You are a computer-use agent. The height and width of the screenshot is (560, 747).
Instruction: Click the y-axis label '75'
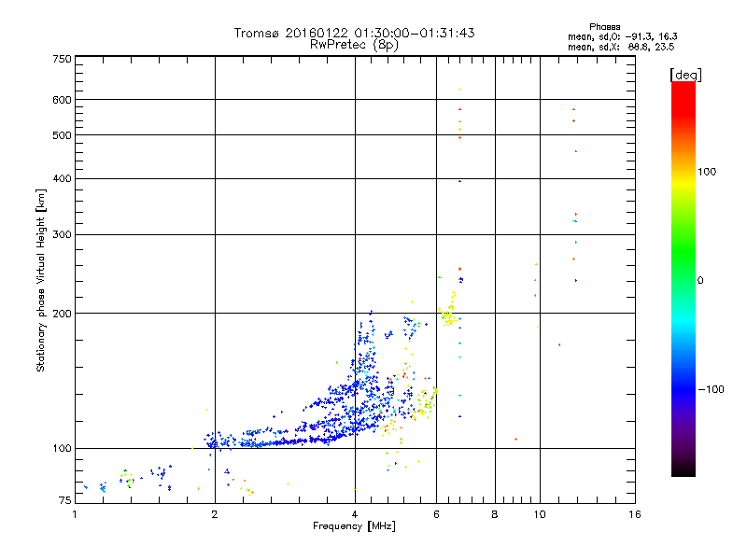[65, 500]
